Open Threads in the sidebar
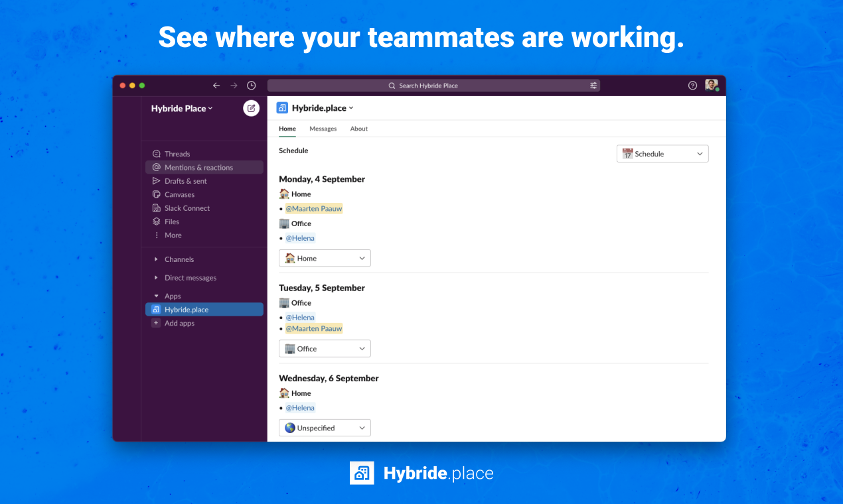The height and width of the screenshot is (504, 843). pyautogui.click(x=204, y=154)
